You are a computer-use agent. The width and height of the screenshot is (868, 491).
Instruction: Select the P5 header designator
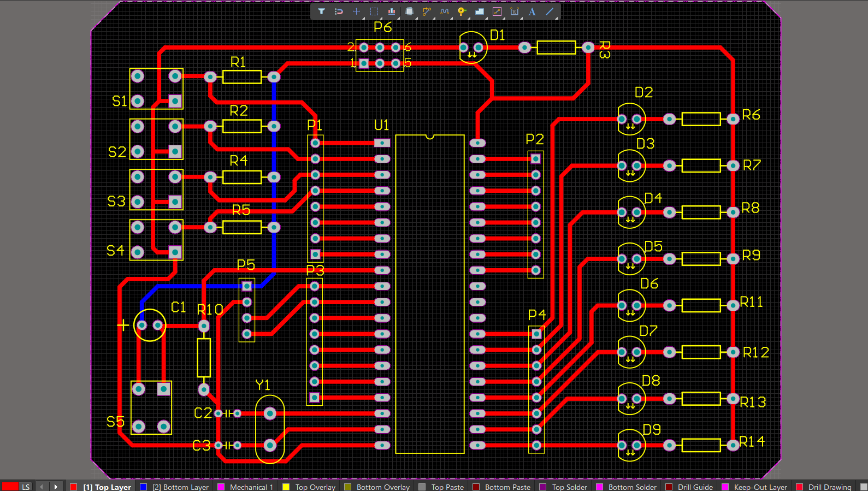246,265
